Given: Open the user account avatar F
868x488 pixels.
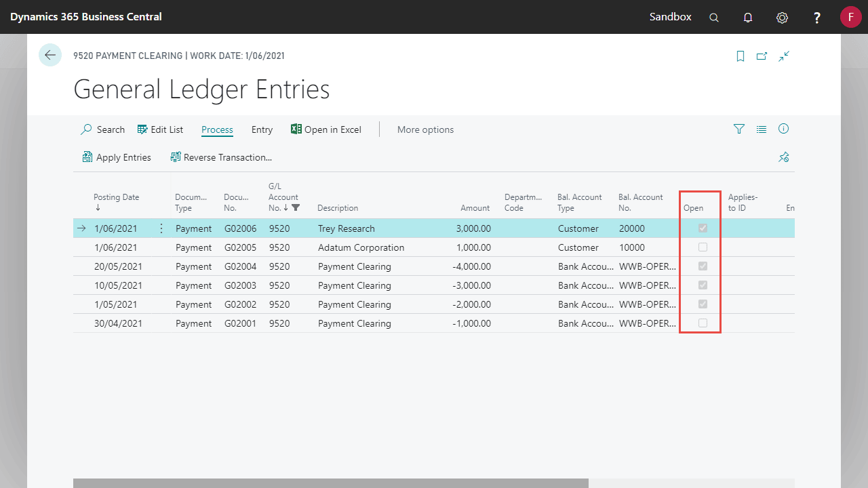Looking at the screenshot, I should [850, 17].
